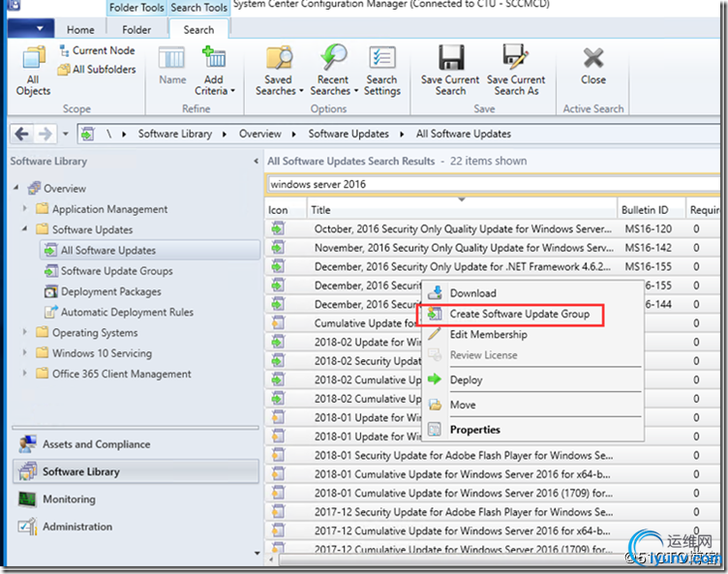Click Software Library in the breadcrumb

175,134
